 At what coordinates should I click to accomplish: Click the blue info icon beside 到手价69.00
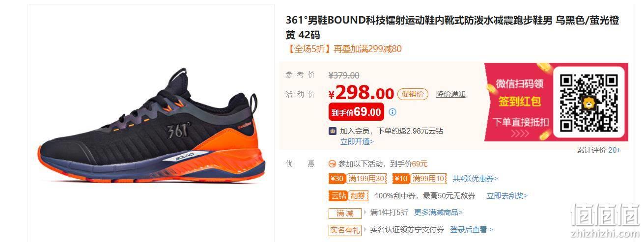(x=392, y=112)
